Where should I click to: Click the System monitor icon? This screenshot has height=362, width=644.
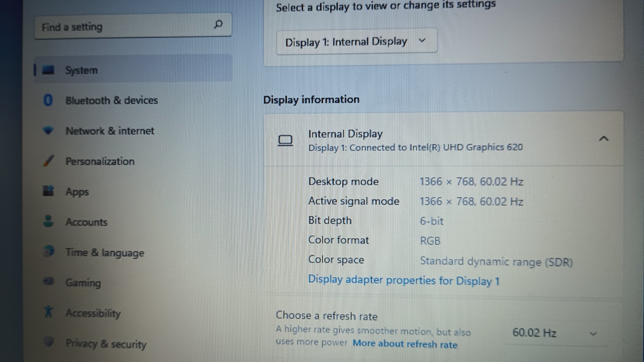[48, 70]
